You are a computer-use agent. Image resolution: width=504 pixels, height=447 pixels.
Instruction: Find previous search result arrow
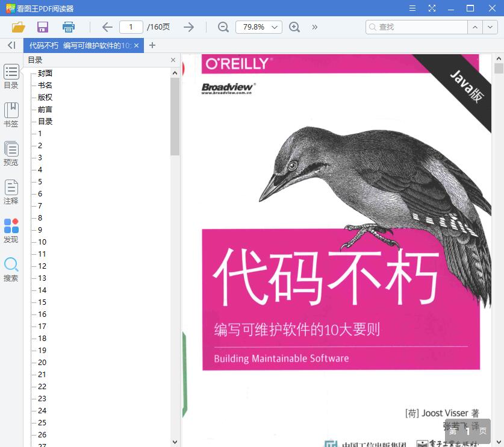(475, 27)
